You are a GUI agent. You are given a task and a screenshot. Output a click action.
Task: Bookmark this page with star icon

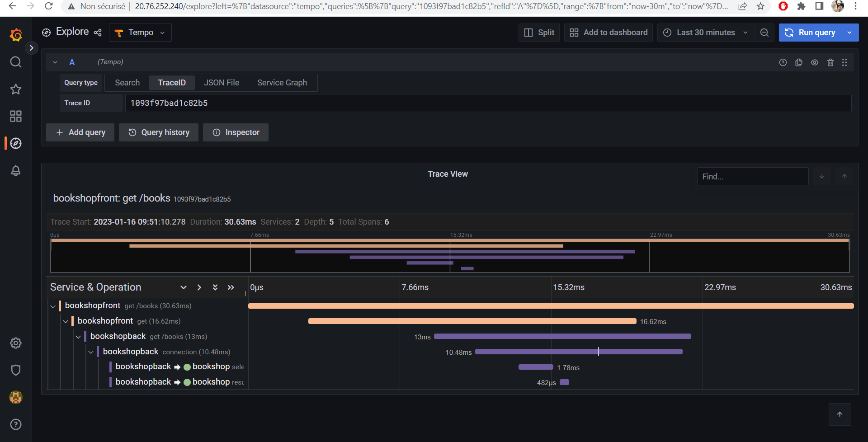761,6
